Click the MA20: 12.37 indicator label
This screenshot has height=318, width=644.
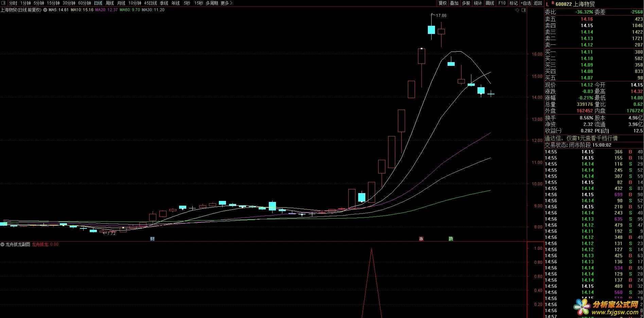point(106,10)
